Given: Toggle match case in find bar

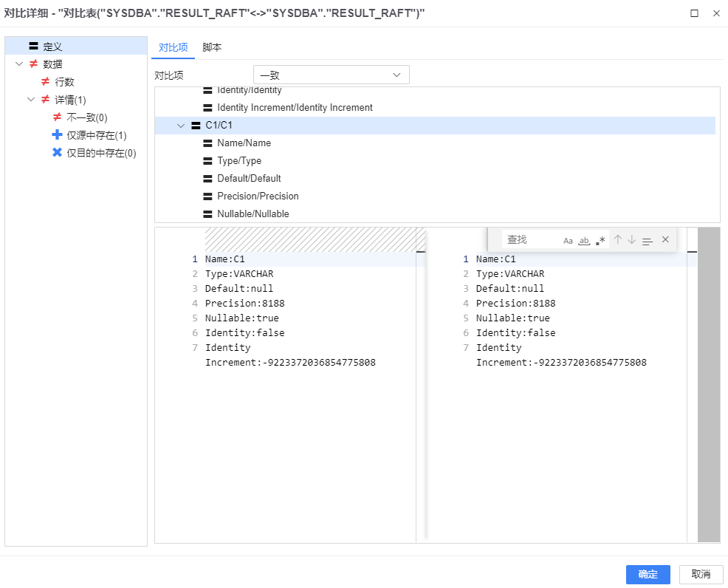Looking at the screenshot, I should point(568,241).
